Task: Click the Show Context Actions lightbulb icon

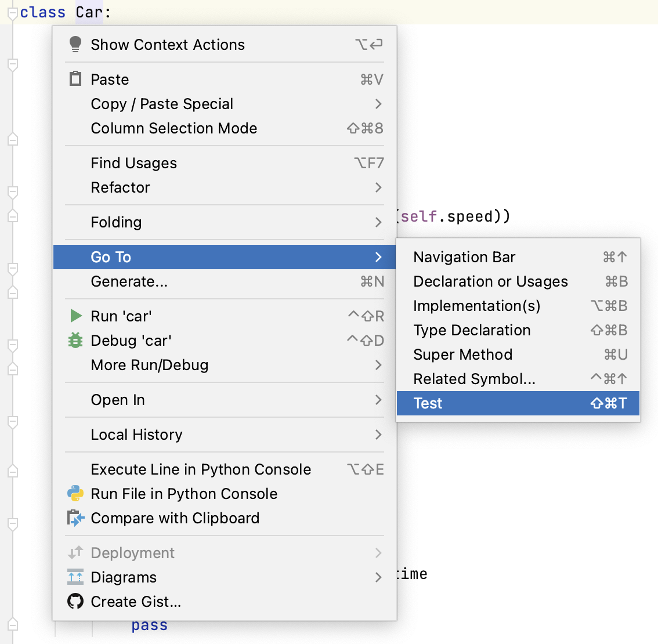Action: tap(75, 44)
